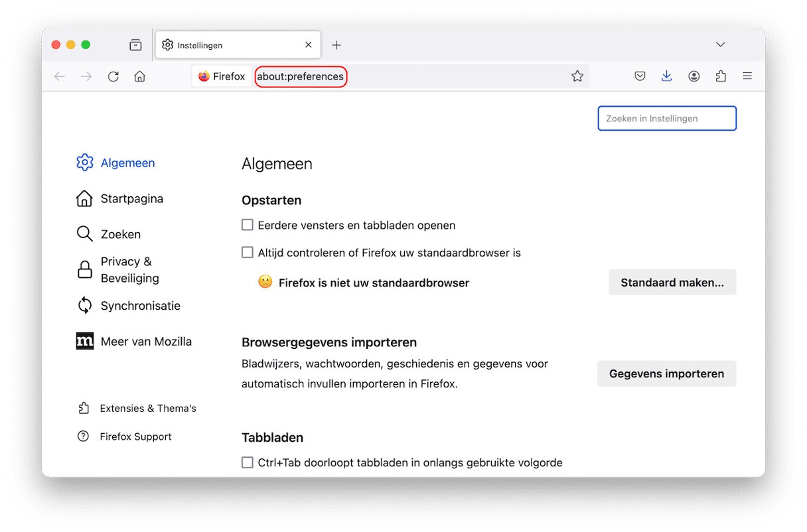This screenshot has height=532, width=807.
Task: Open the hamburger application menu
Action: tap(747, 76)
